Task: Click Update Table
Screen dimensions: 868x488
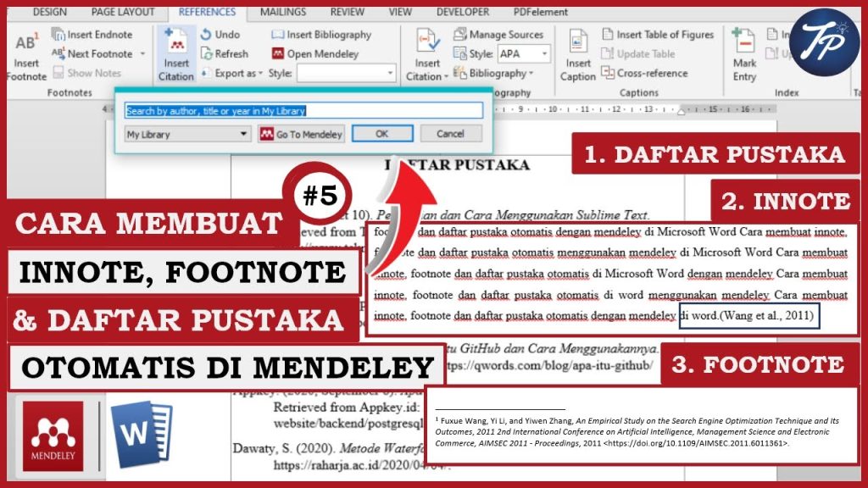Action: [638, 53]
